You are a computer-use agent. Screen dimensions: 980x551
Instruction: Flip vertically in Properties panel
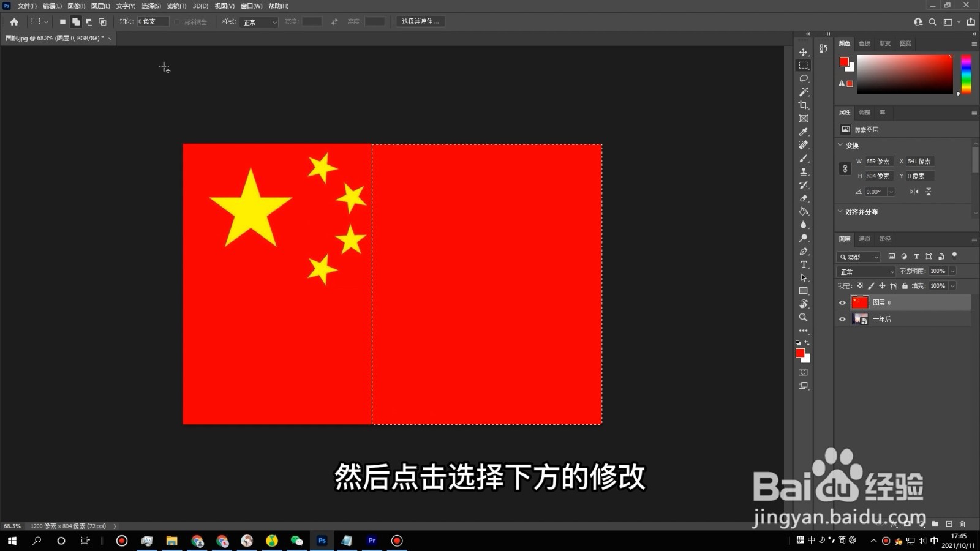pos(929,192)
